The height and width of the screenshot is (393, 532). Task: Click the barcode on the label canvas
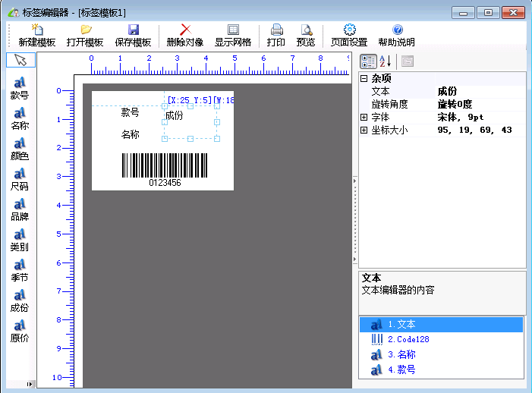coord(164,165)
